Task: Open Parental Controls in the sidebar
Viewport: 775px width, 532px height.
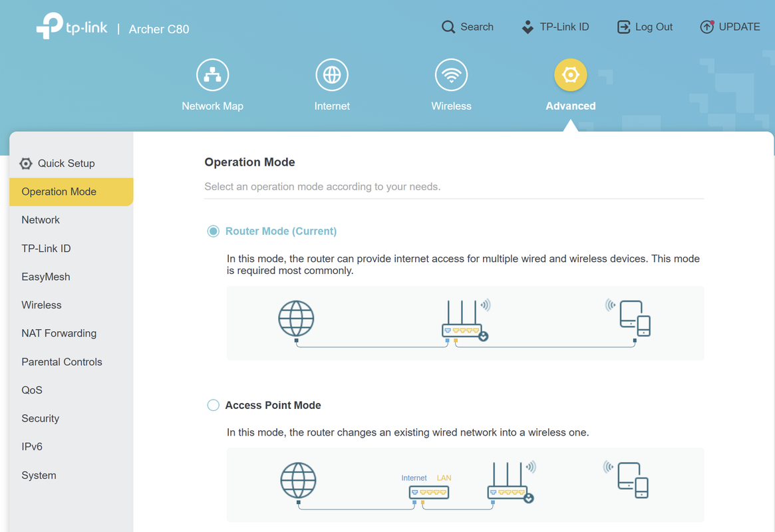Action: pyautogui.click(x=71, y=362)
